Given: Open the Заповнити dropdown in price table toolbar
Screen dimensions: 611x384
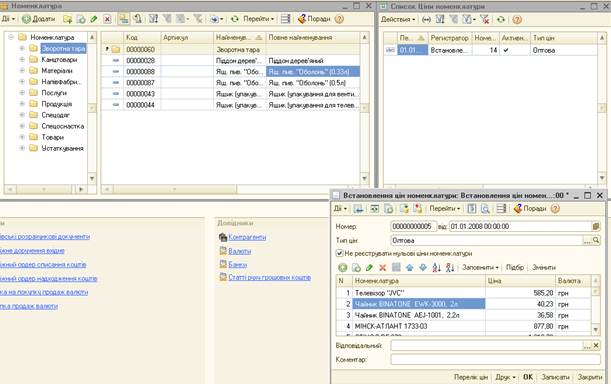Looking at the screenshot, I should tap(480, 267).
